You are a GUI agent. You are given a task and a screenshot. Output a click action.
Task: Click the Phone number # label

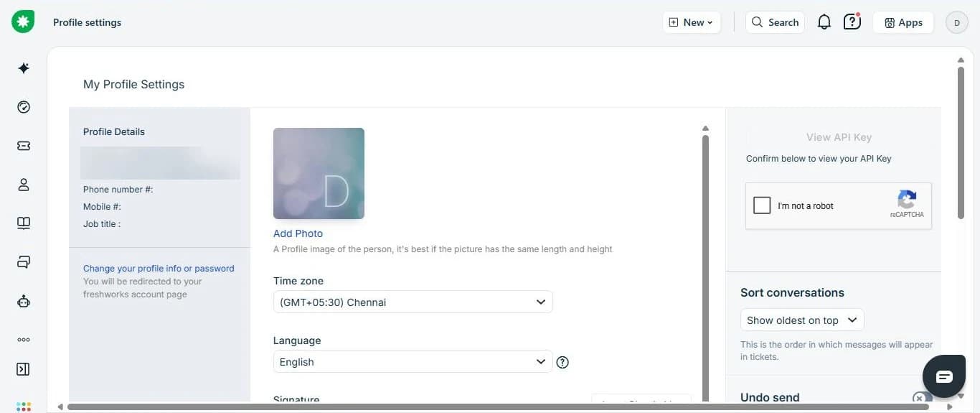118,190
